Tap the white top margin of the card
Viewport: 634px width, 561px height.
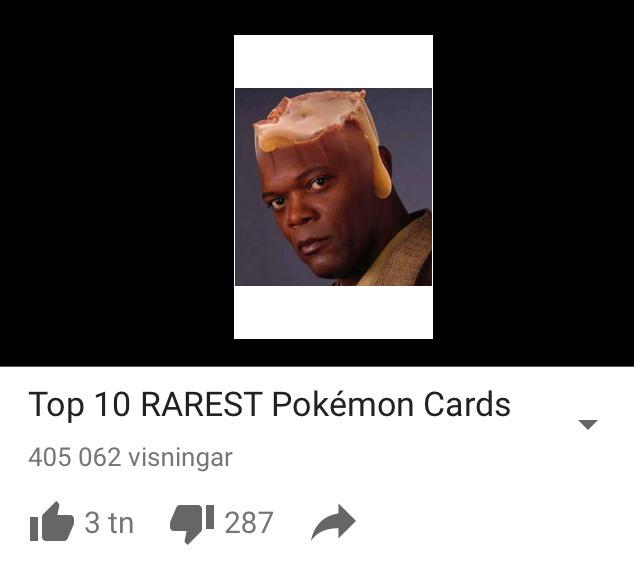[x=334, y=61]
